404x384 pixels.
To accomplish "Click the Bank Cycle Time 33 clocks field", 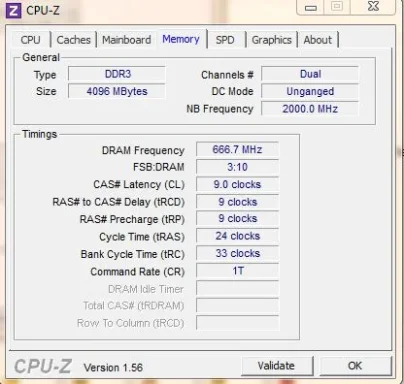I will pyautogui.click(x=237, y=253).
